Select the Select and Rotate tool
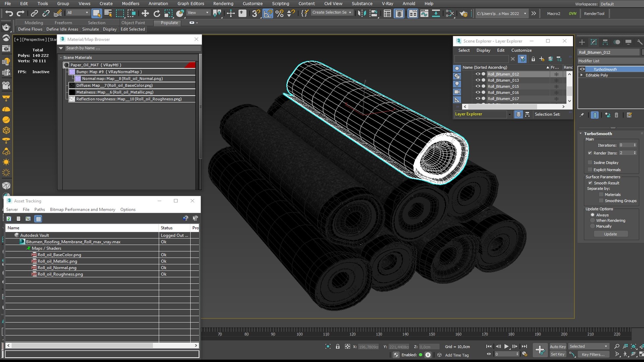Viewport: 644px width, 362px height. 157,13
